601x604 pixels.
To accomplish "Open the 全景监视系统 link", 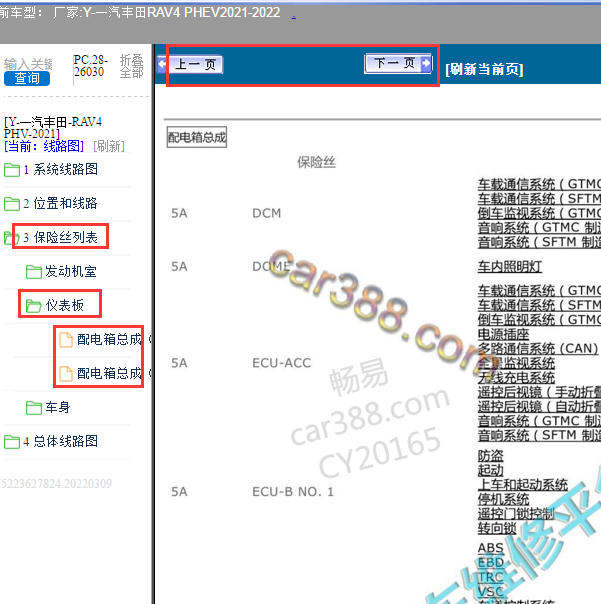I will (516, 363).
